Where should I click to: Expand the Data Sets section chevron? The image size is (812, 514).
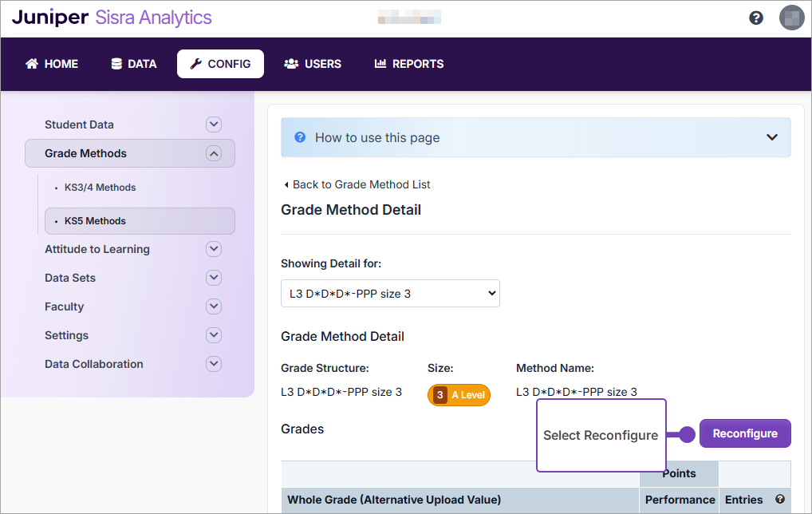click(x=213, y=278)
